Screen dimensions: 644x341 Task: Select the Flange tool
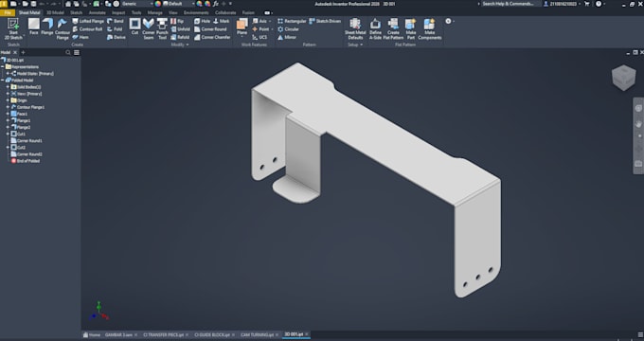click(47, 27)
